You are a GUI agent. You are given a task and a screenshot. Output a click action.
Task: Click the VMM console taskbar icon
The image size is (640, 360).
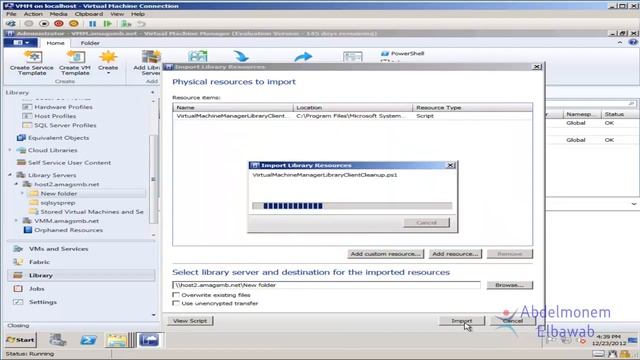pyautogui.click(x=149, y=340)
